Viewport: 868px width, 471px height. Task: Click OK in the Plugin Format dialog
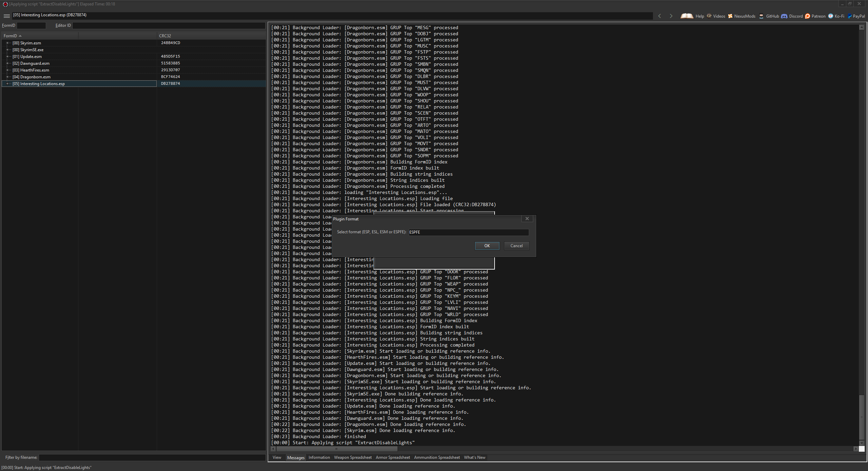(487, 246)
